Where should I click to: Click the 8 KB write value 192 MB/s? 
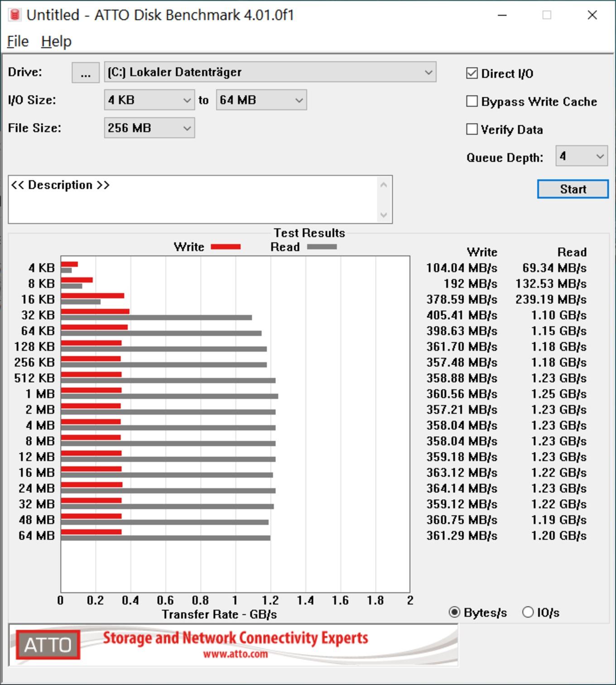pyautogui.click(x=470, y=284)
